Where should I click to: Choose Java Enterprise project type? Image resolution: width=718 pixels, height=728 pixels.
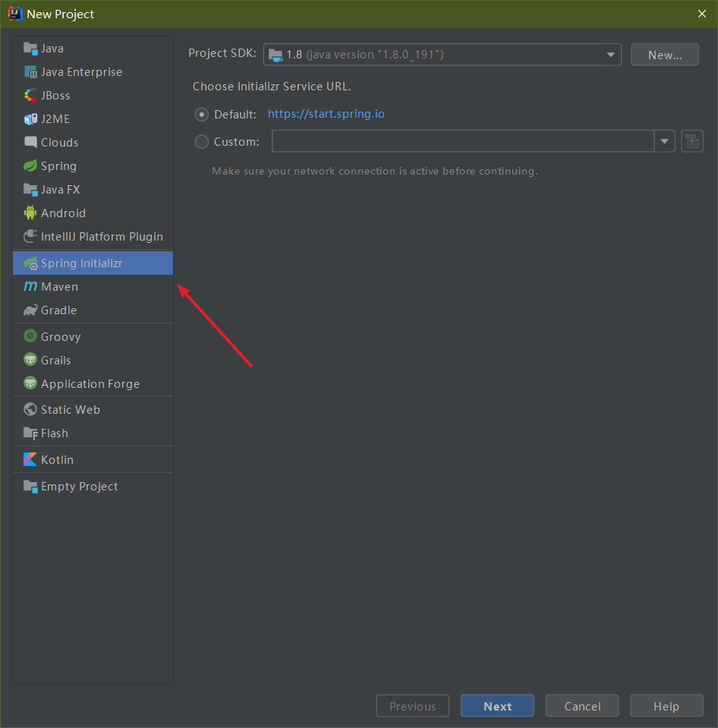pos(93,72)
